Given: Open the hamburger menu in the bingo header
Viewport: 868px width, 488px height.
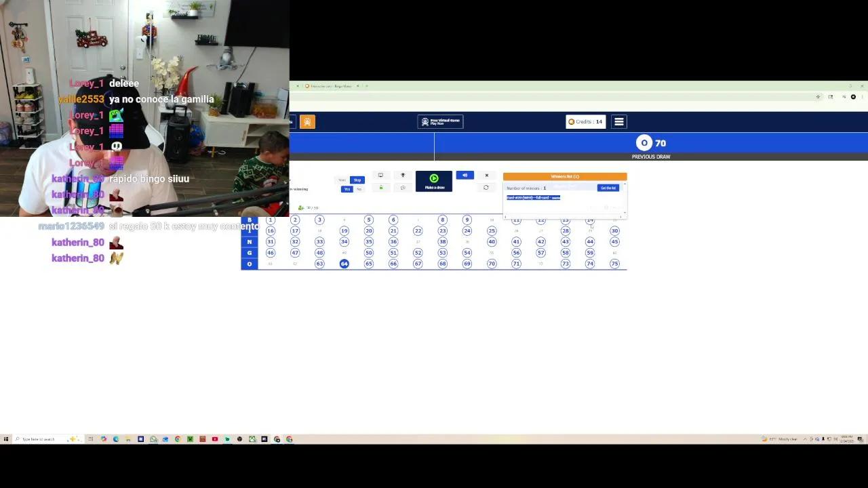Looking at the screenshot, I should pos(618,122).
